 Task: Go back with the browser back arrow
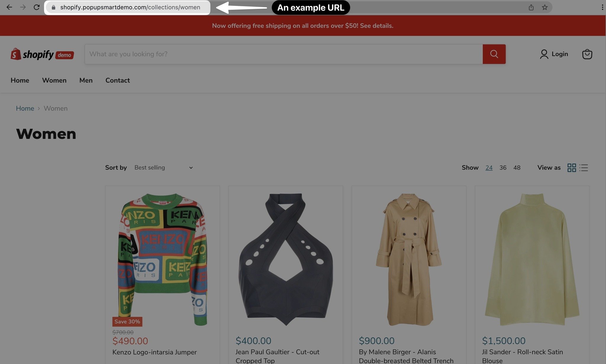point(9,7)
